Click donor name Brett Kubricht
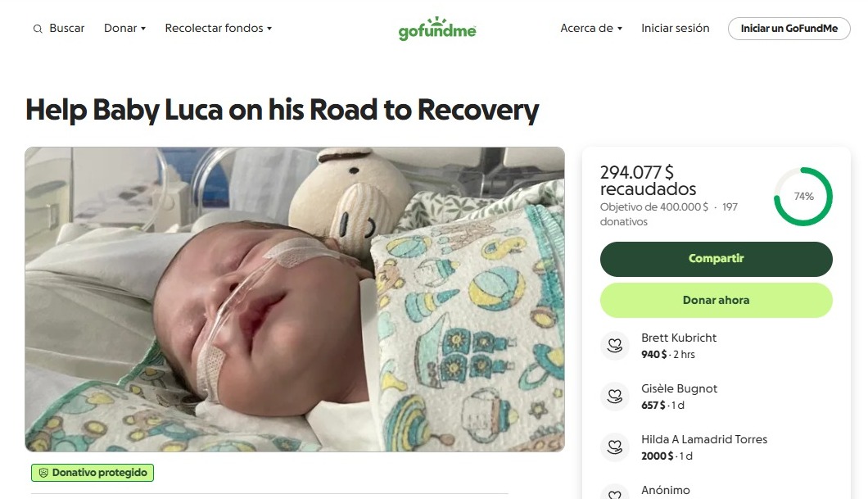The height and width of the screenshot is (499, 868). point(679,338)
